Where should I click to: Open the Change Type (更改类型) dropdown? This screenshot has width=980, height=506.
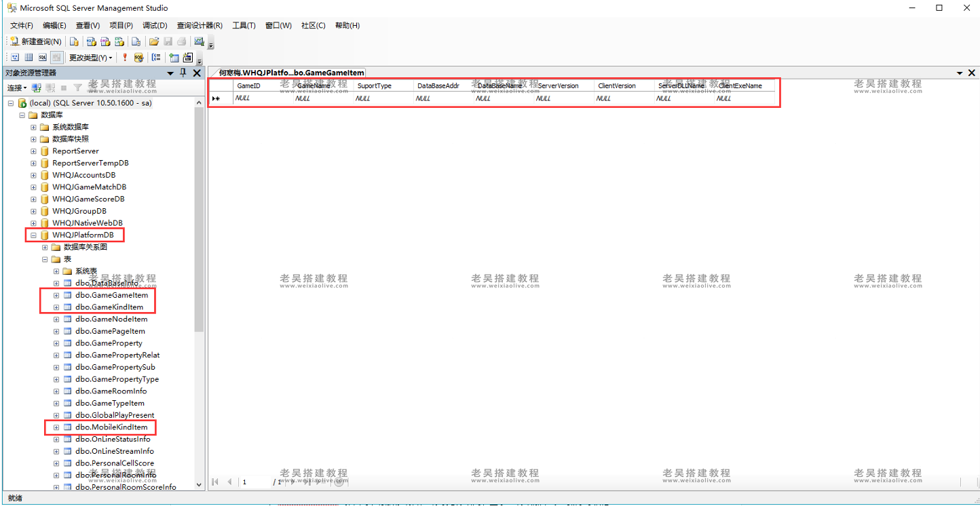coord(90,58)
